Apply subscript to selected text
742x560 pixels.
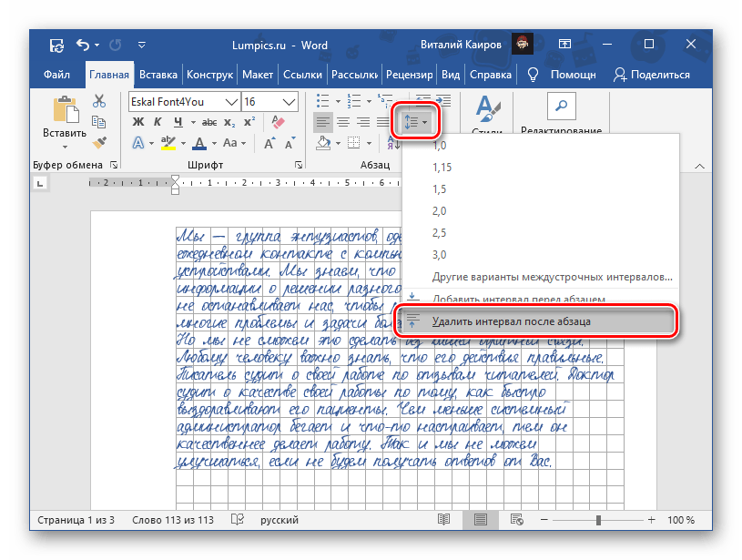[229, 121]
